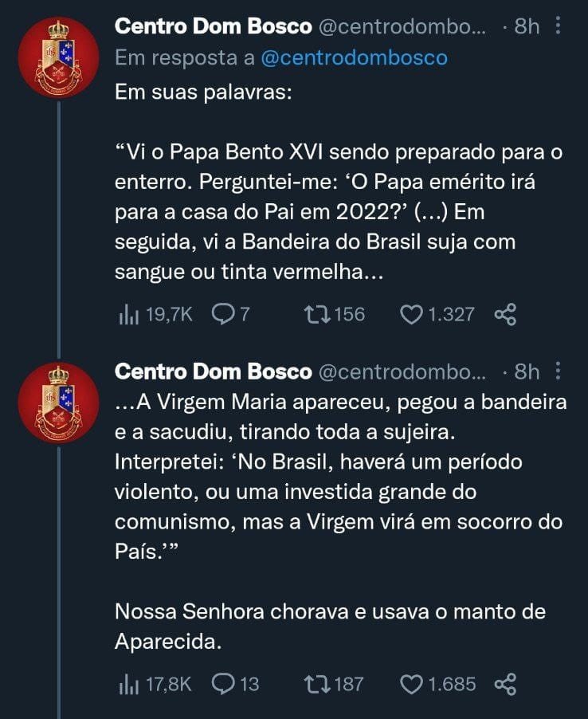Tap share icon on the second tweet
This screenshot has height=719, width=588.
[x=505, y=684]
